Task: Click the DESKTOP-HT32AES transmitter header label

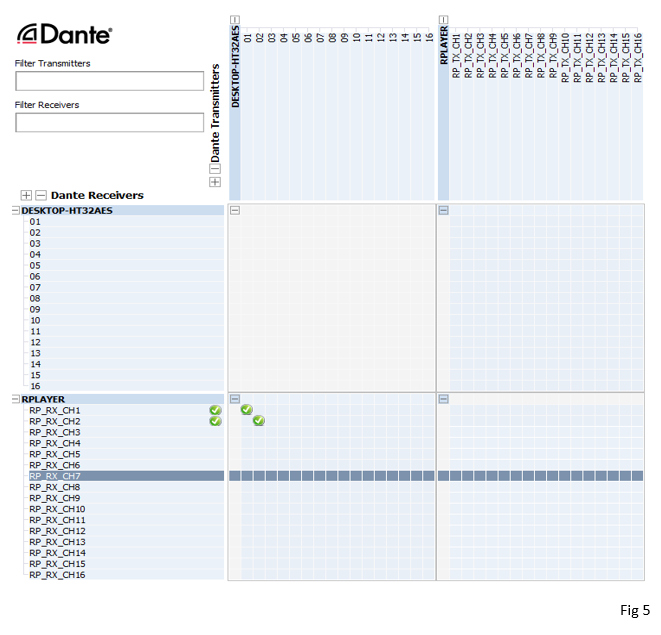Action: (235, 68)
